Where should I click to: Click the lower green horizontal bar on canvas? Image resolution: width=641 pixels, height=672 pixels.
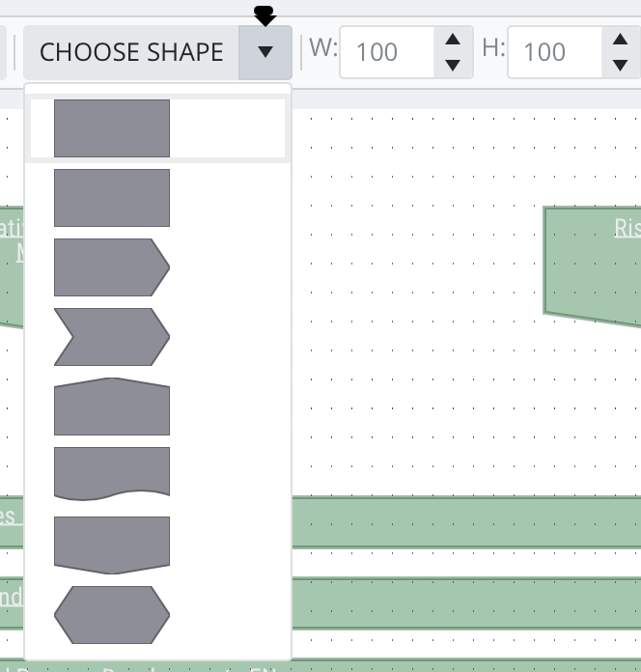click(463, 601)
